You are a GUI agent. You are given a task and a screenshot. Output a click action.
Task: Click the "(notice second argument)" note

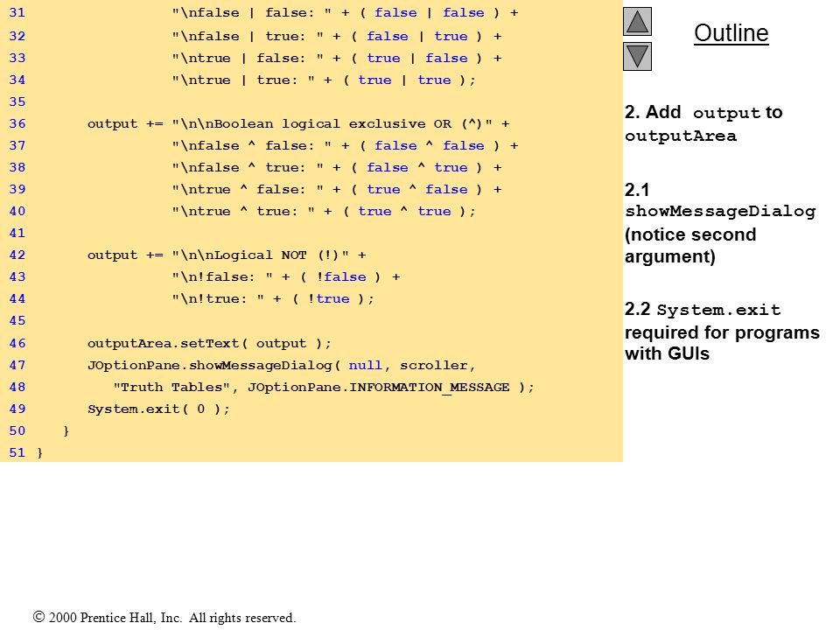point(690,245)
